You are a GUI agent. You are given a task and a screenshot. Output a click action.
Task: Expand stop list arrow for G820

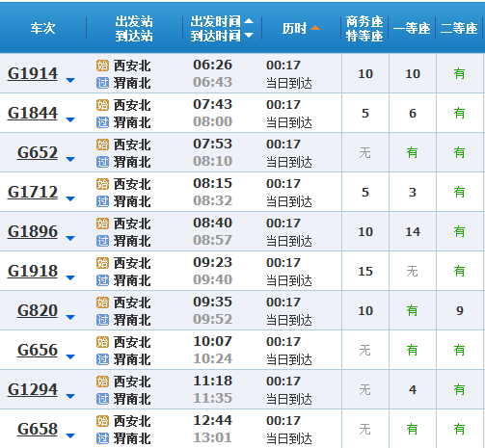(x=70, y=317)
